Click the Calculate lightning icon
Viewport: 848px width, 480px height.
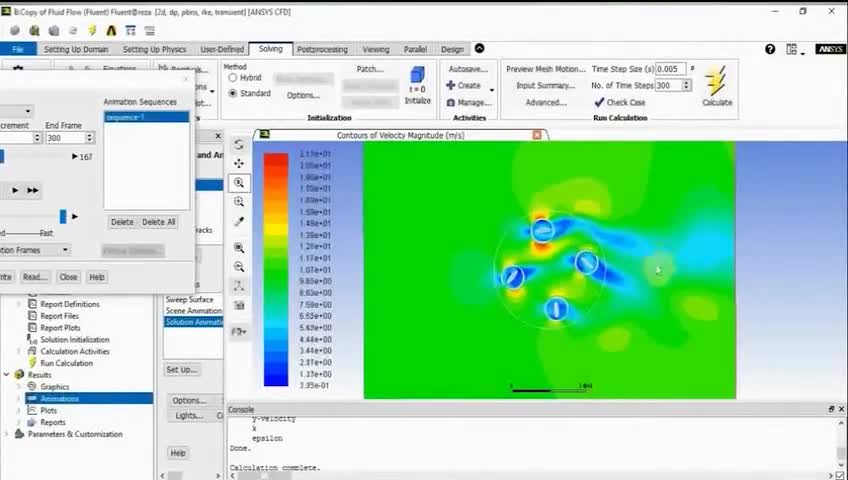click(716, 82)
